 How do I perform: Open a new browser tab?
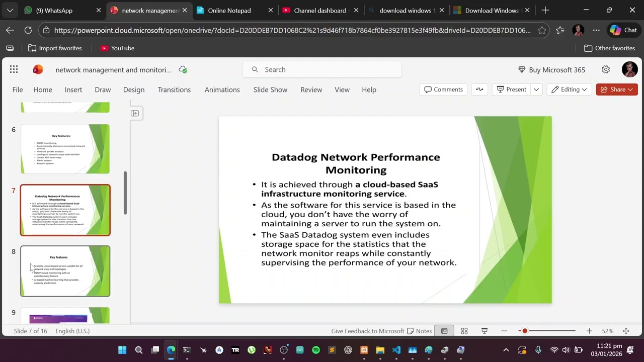tap(545, 10)
